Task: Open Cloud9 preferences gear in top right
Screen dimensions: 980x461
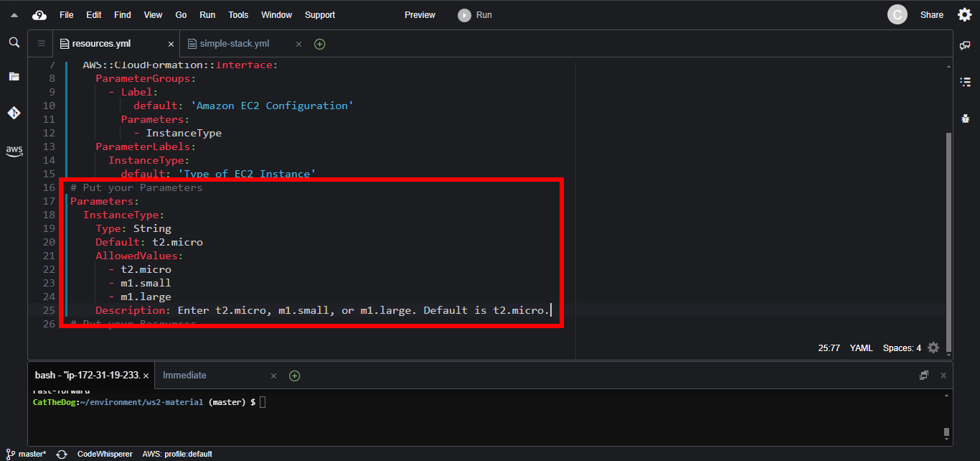Action: point(964,15)
